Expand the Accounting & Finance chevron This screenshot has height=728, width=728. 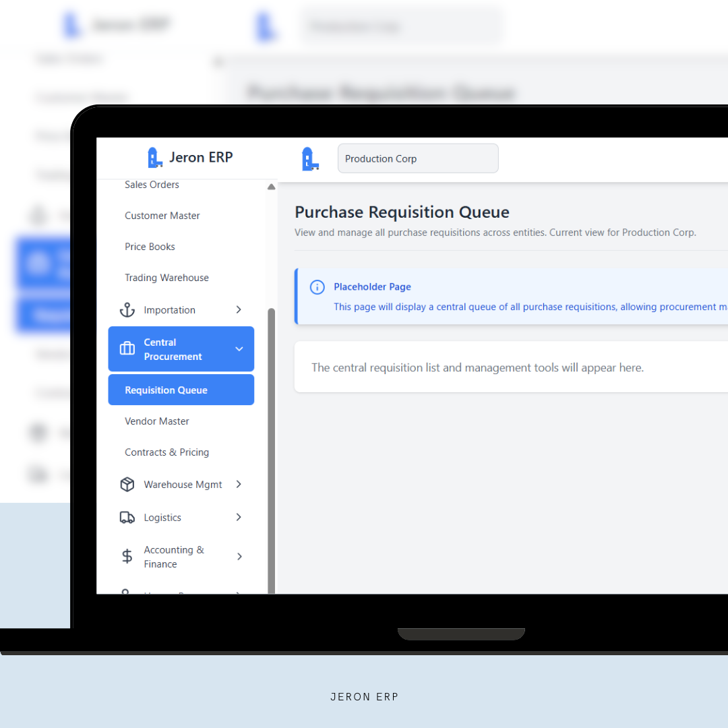(239, 557)
